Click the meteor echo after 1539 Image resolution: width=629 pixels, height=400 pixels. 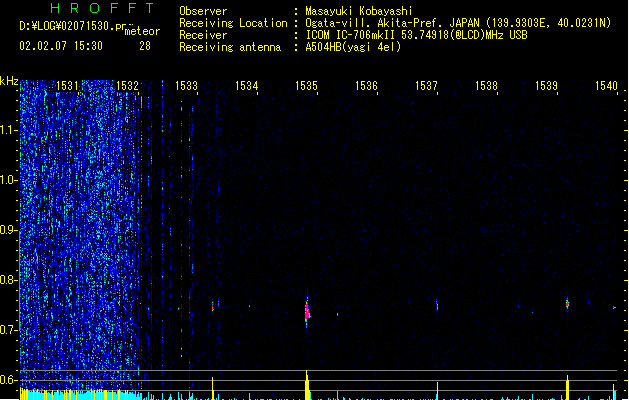point(567,304)
